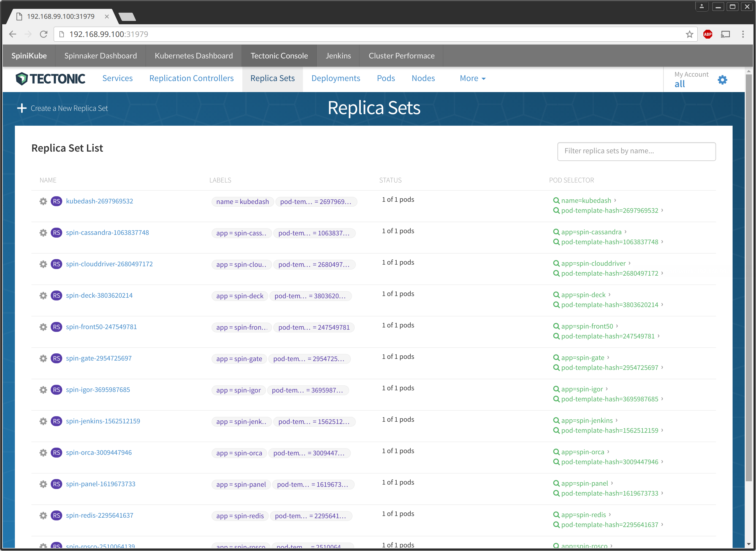Click the account settings cog near My Account
756x551 pixels.
pos(722,80)
